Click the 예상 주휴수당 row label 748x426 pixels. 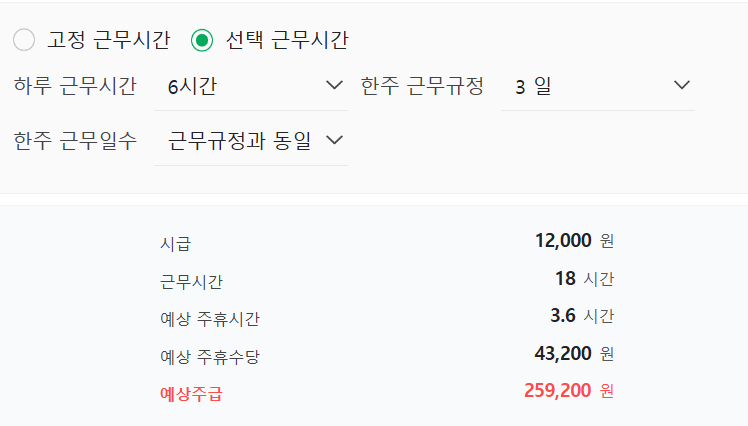pyautogui.click(x=210, y=357)
